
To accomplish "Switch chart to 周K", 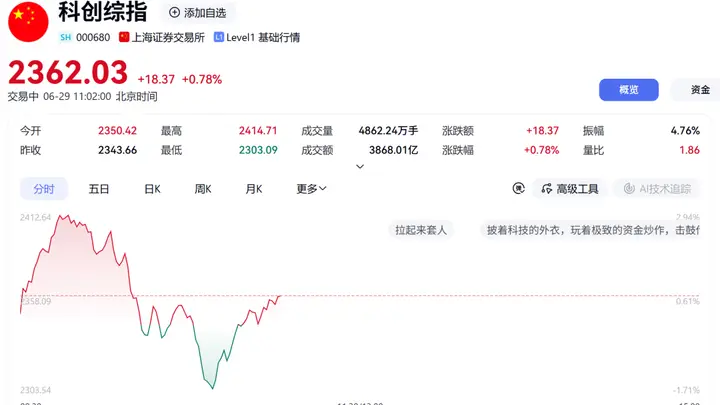I will [203, 189].
